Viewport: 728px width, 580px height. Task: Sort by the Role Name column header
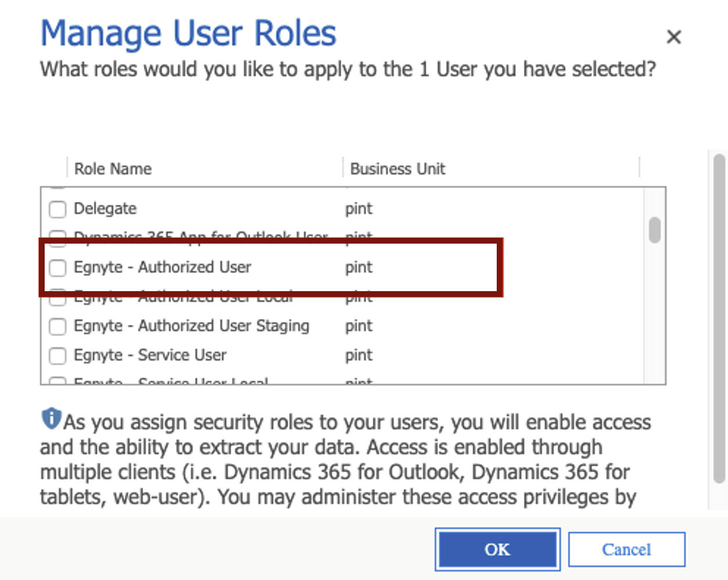[113, 169]
